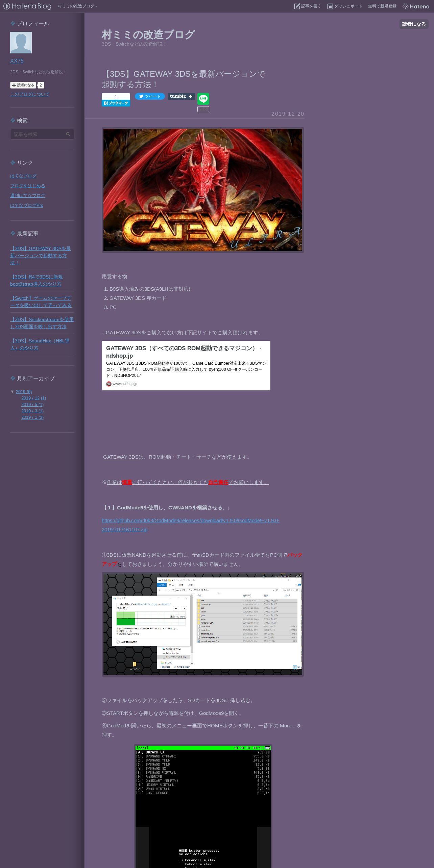
Task: Click the blog title 村ミミの改造ブログ
Action: click(148, 34)
